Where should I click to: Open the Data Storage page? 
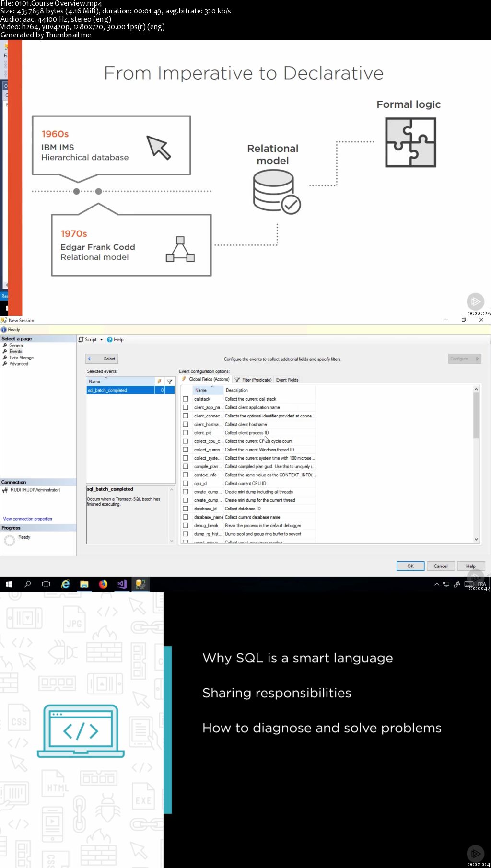(x=21, y=358)
